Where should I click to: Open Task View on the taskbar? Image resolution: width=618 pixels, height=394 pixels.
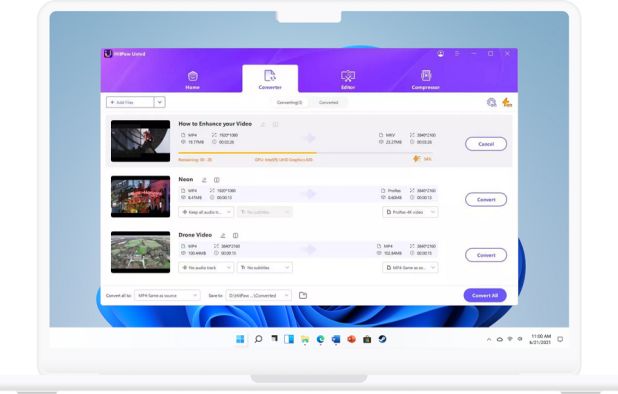coord(274,339)
